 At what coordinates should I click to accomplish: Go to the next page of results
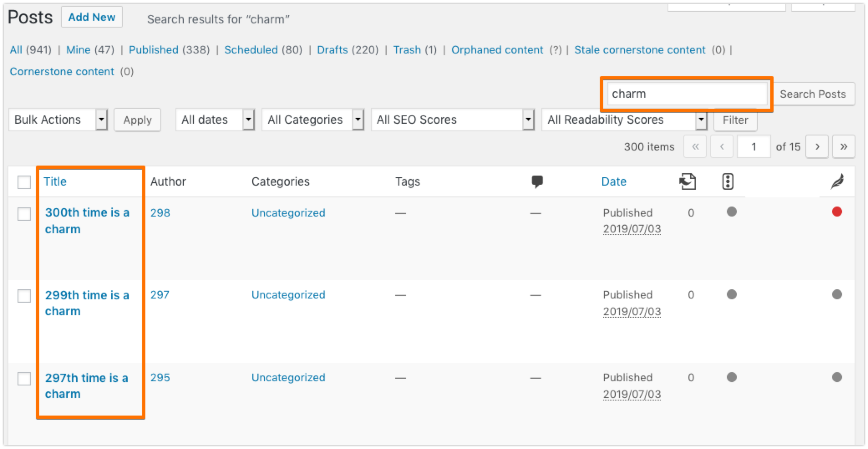coord(817,147)
